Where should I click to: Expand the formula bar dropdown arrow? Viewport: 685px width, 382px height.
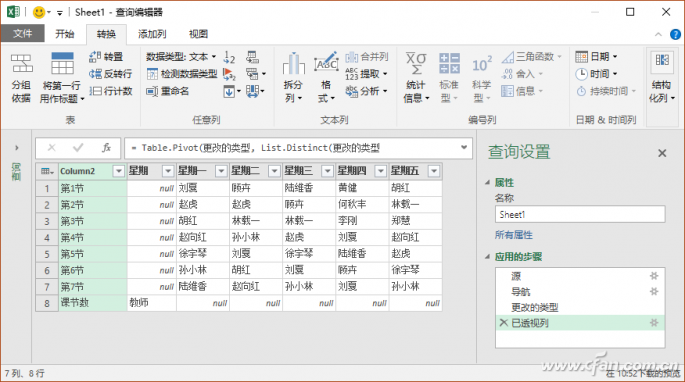click(464, 147)
